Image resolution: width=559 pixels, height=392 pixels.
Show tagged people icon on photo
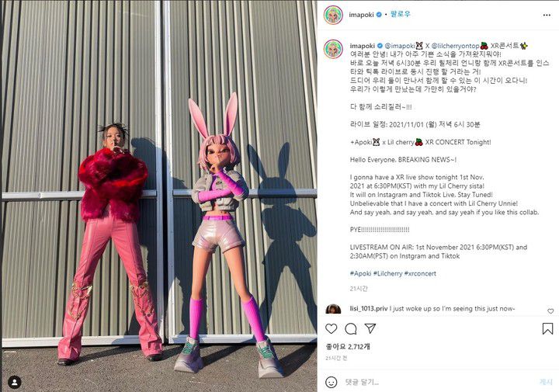(x=15, y=383)
